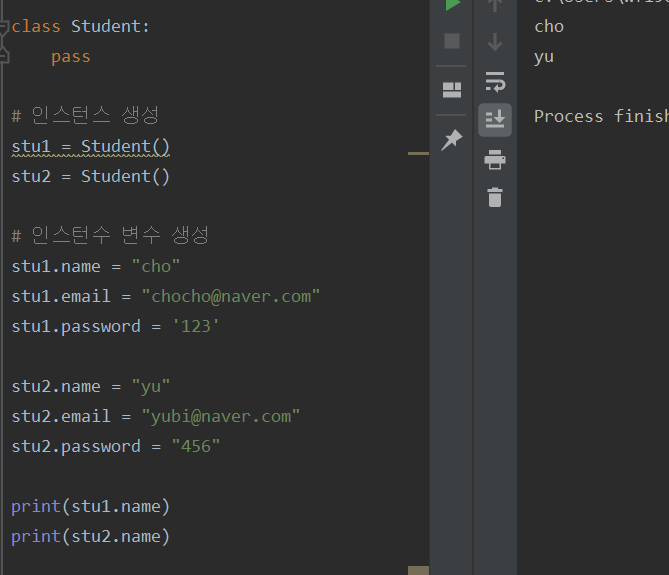Click the Stop process square icon
The width and height of the screenshot is (669, 575).
452,41
